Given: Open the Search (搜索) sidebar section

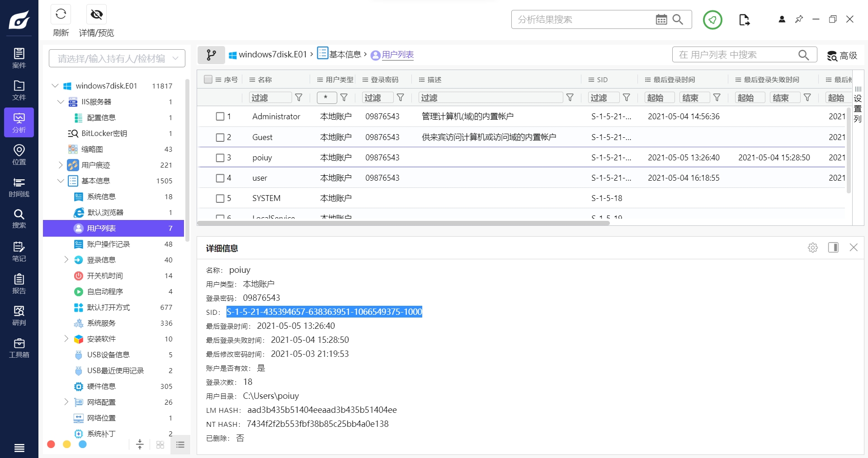Looking at the screenshot, I should pos(19,219).
